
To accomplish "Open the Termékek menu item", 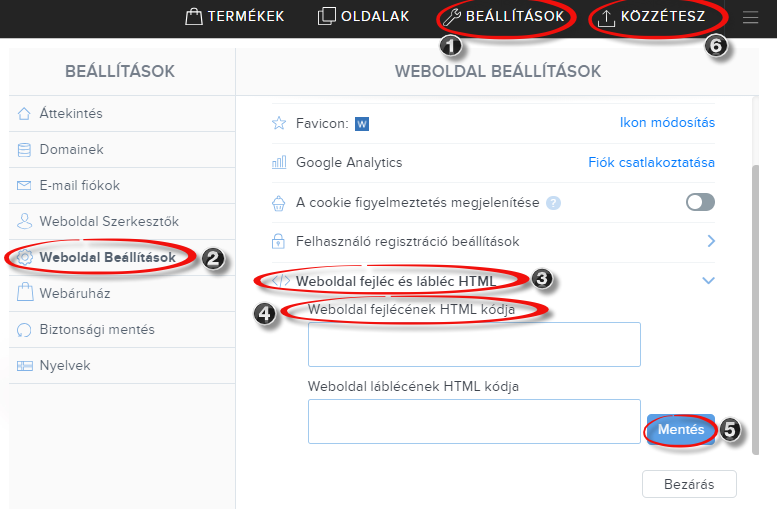I will click(235, 16).
